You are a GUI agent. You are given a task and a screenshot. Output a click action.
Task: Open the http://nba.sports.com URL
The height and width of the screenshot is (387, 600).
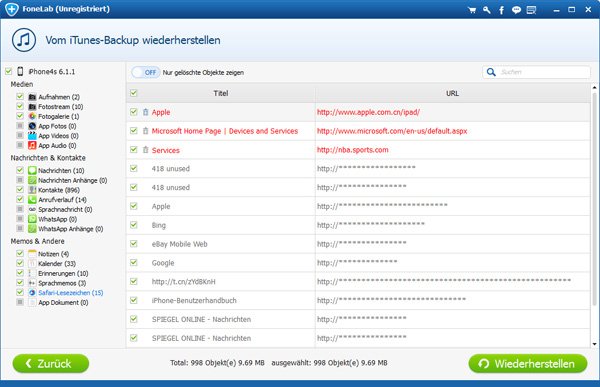pyautogui.click(x=352, y=150)
